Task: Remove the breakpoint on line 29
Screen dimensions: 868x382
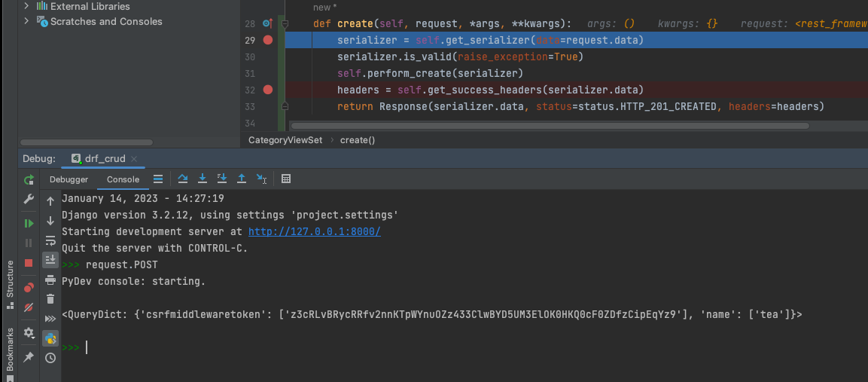Action: pyautogui.click(x=268, y=40)
